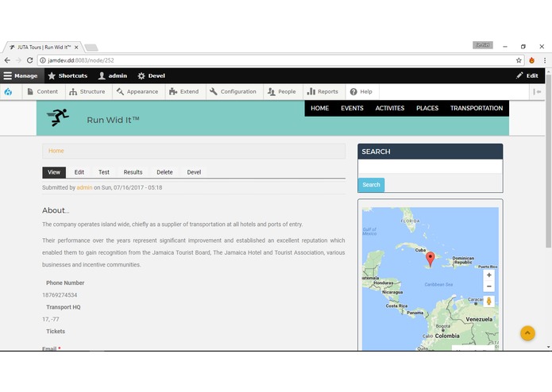Select the Test node tab
The height and width of the screenshot is (392, 552).
(x=104, y=172)
